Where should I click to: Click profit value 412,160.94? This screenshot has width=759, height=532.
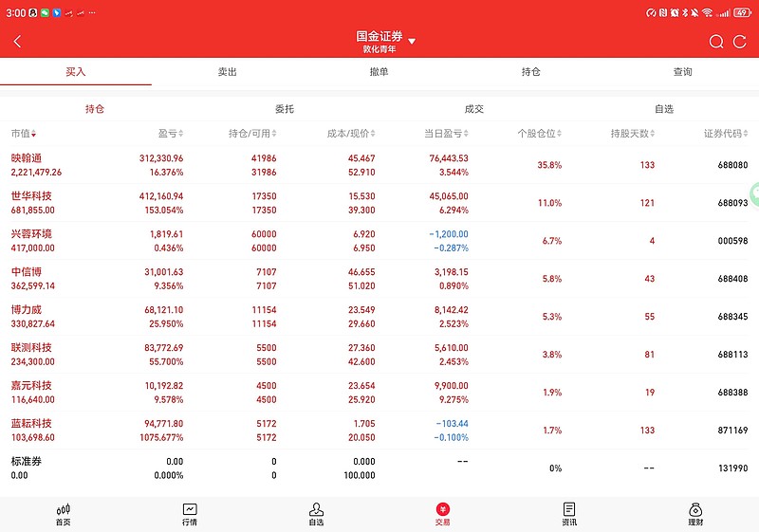tap(161, 196)
